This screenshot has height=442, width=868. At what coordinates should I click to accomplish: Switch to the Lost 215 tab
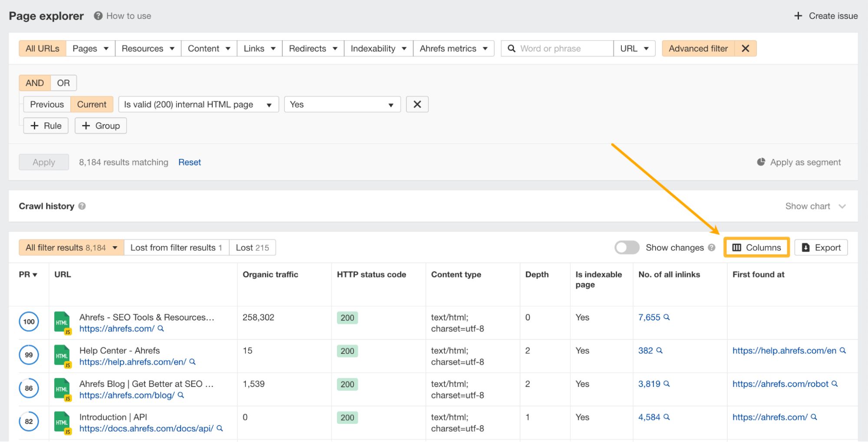(x=252, y=247)
